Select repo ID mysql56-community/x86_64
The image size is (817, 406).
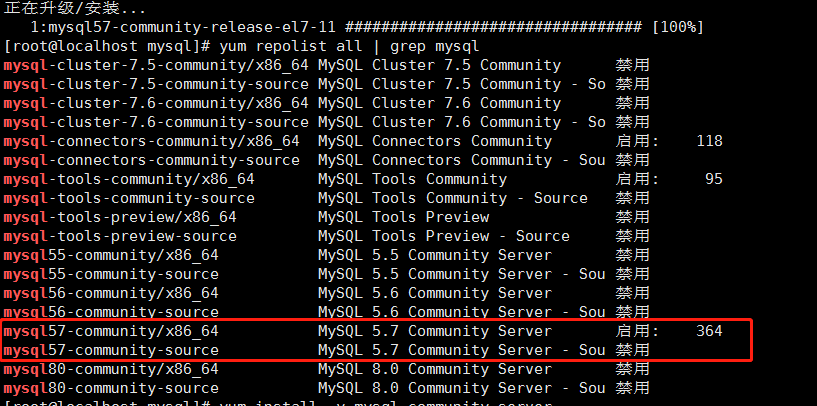[111, 293]
